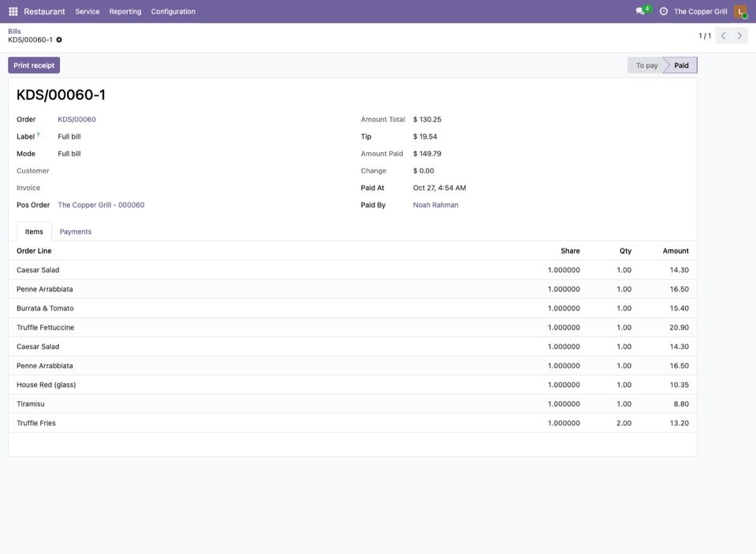756x554 pixels.
Task: Open the apps grid menu icon
Action: [13, 11]
